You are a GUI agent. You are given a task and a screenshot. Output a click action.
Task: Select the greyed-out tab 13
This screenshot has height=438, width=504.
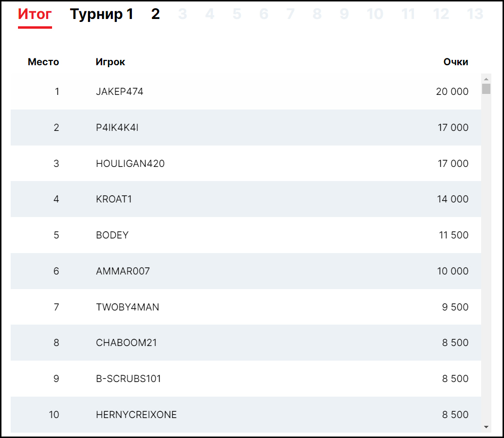tap(475, 15)
